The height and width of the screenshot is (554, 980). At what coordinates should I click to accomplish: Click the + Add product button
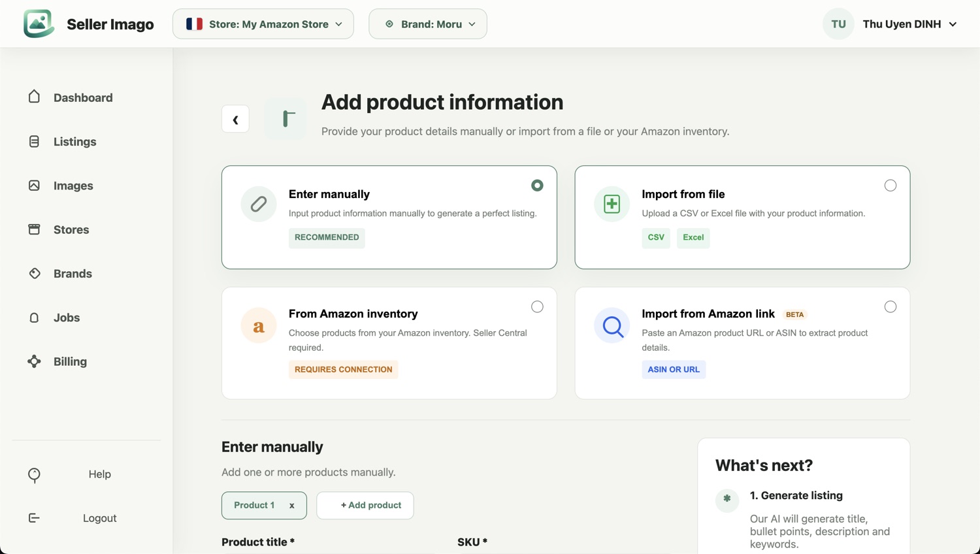point(365,506)
